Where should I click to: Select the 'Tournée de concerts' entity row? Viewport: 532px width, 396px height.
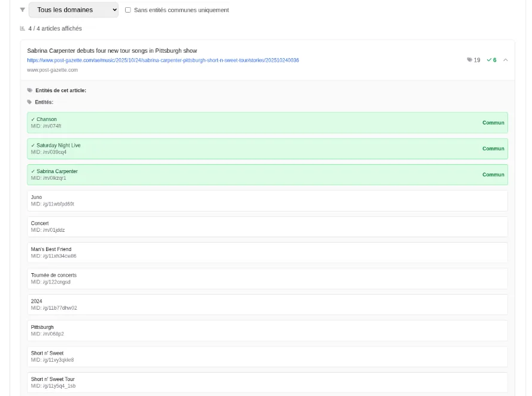pos(267,279)
